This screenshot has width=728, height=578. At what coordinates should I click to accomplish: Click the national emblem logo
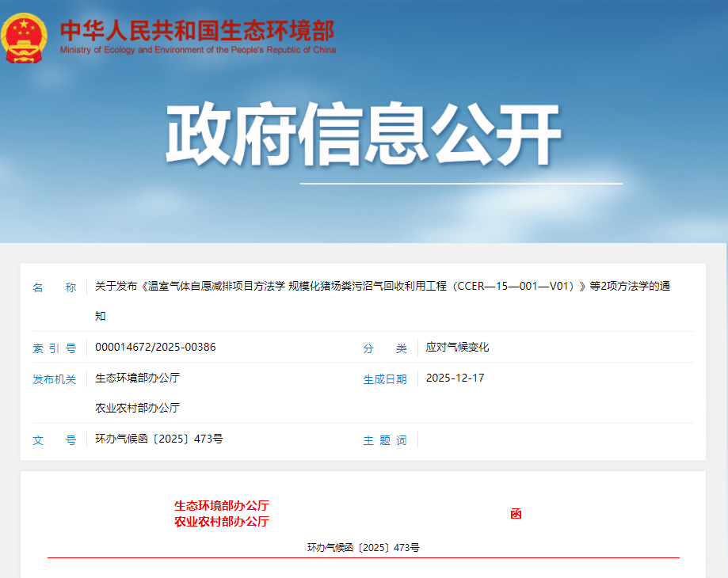click(25, 37)
